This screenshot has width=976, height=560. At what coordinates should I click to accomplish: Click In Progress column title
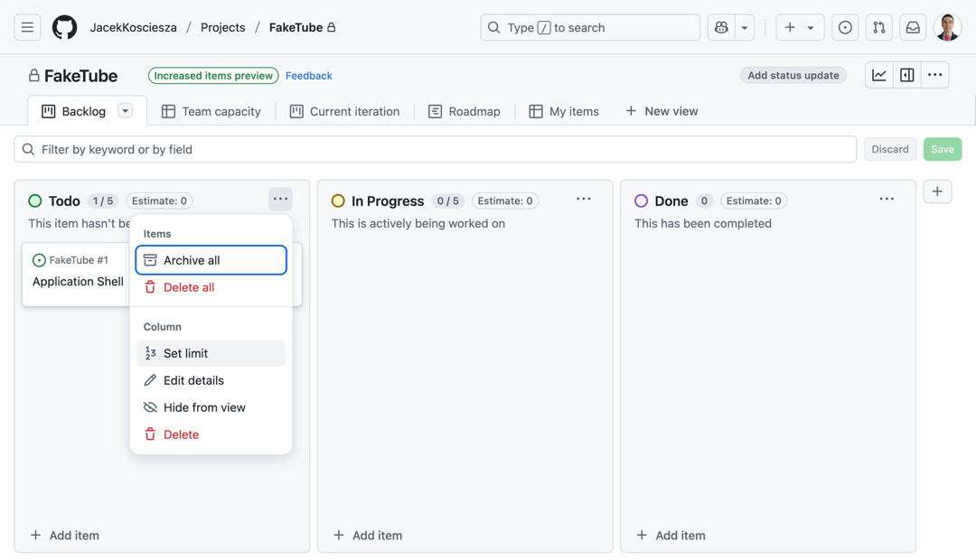pos(387,201)
